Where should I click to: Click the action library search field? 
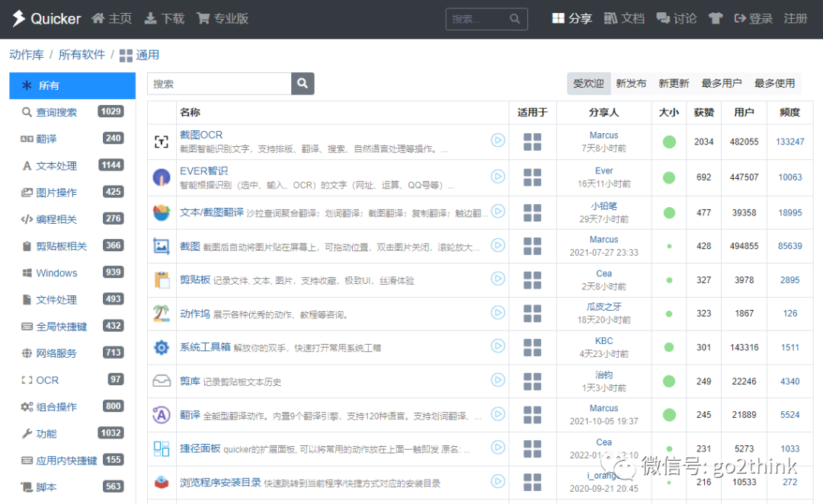tap(219, 84)
